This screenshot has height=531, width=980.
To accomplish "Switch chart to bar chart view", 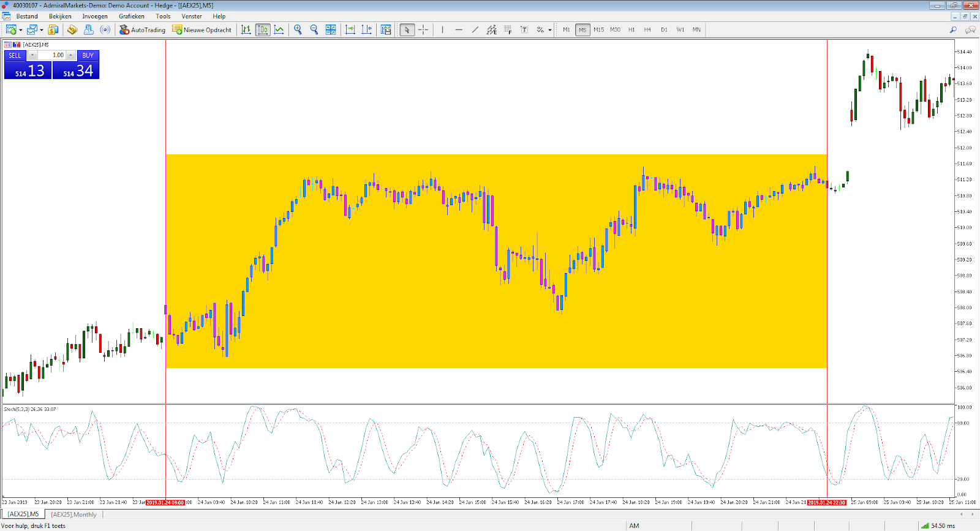I will (x=246, y=29).
